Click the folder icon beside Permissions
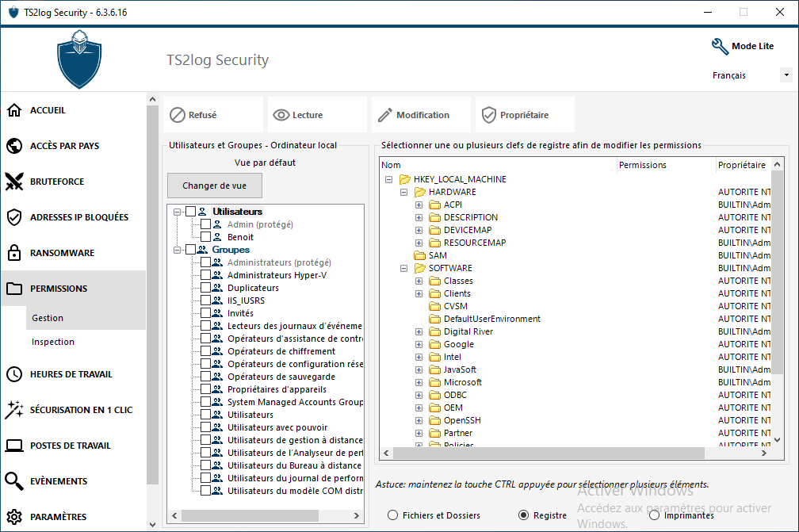The width and height of the screenshot is (799, 532). coord(14,289)
